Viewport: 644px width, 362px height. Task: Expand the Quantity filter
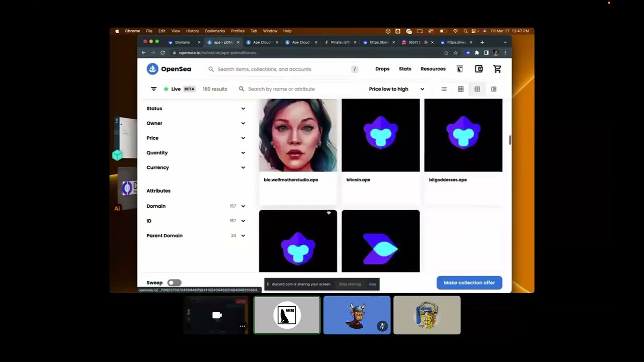coord(196,153)
